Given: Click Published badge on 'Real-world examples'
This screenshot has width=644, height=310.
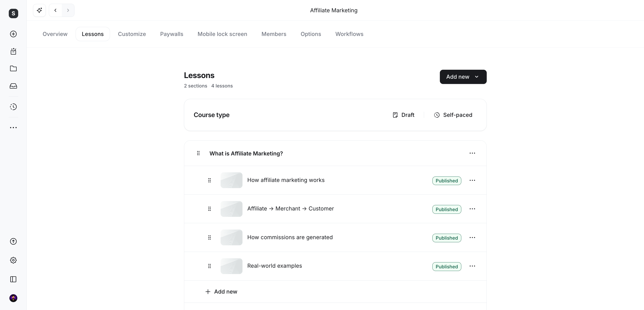Looking at the screenshot, I should point(446,266).
